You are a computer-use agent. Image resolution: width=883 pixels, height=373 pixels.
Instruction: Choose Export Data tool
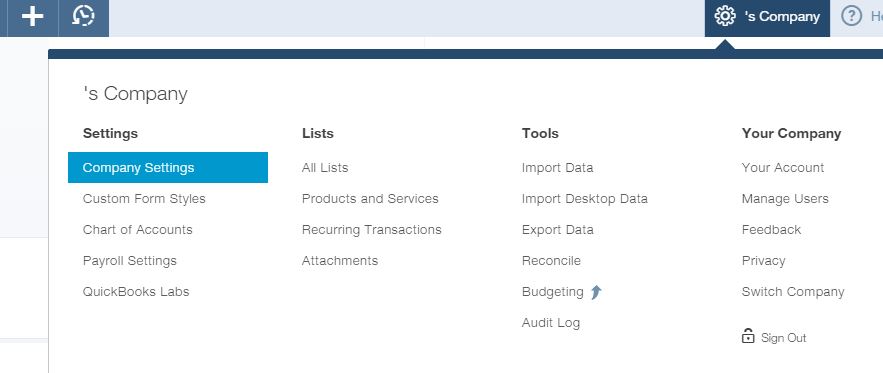tap(558, 230)
